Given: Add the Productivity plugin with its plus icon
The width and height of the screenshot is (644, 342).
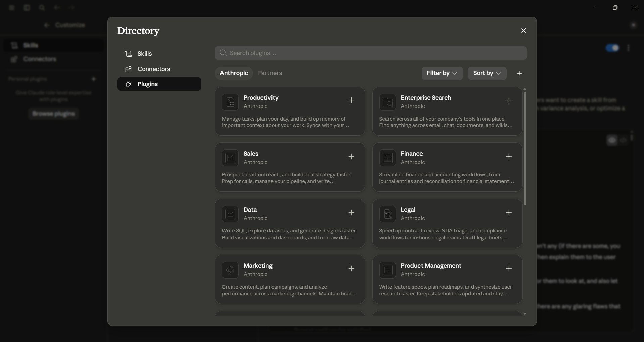Looking at the screenshot, I should coord(351,100).
